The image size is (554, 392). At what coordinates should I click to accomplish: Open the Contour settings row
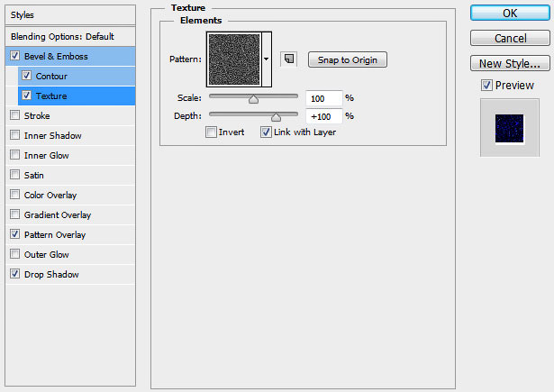[x=51, y=76]
